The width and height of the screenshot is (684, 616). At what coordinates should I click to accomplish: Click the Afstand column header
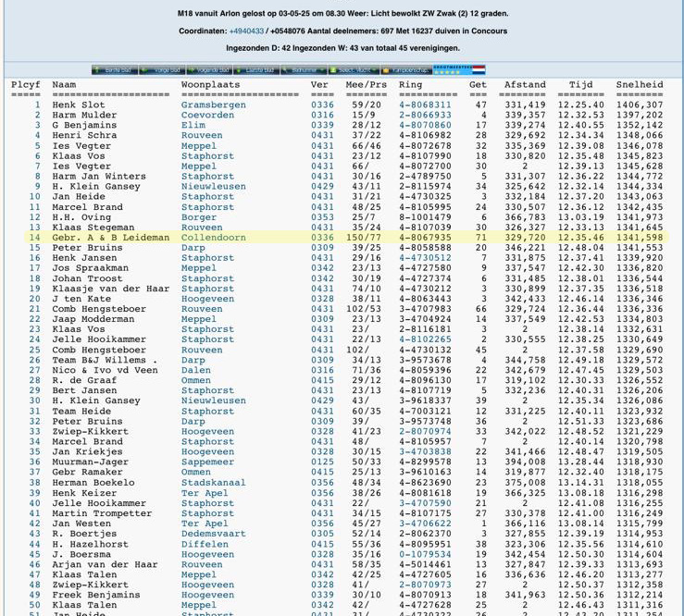(x=525, y=84)
